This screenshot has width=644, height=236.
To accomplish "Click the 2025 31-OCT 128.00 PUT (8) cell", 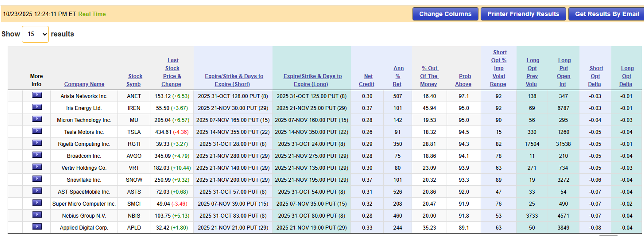I will point(233,96).
